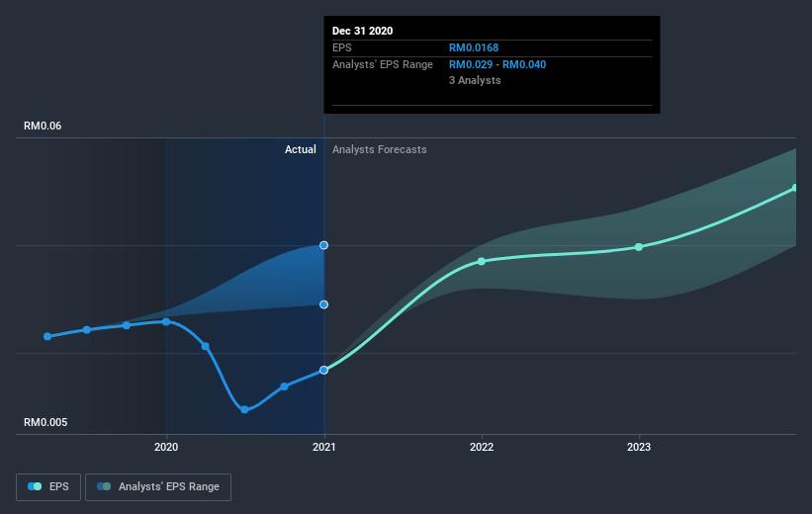Click the EPS point just after 2020
The width and height of the screenshot is (812, 514).
click(x=205, y=346)
